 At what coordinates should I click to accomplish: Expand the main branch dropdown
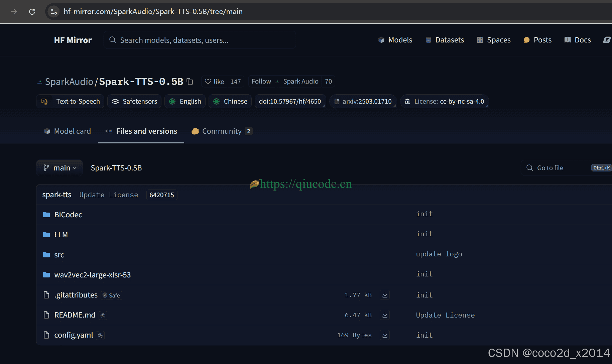(x=59, y=168)
